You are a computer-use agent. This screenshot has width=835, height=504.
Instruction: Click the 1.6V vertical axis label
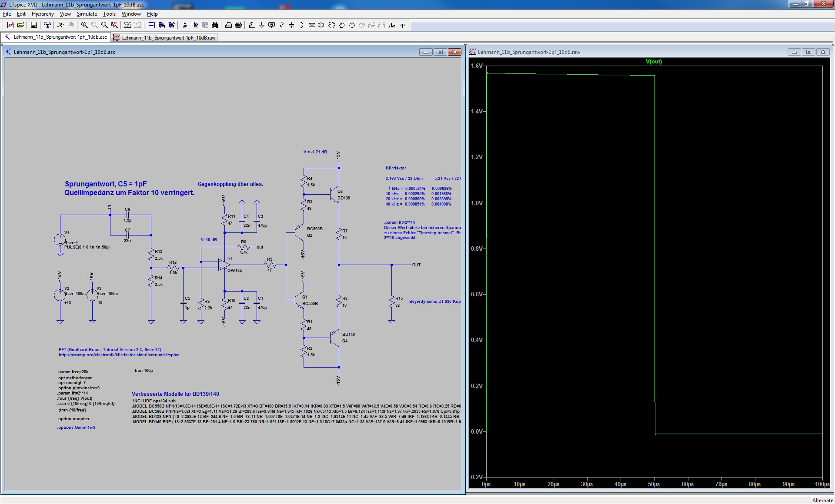point(477,66)
